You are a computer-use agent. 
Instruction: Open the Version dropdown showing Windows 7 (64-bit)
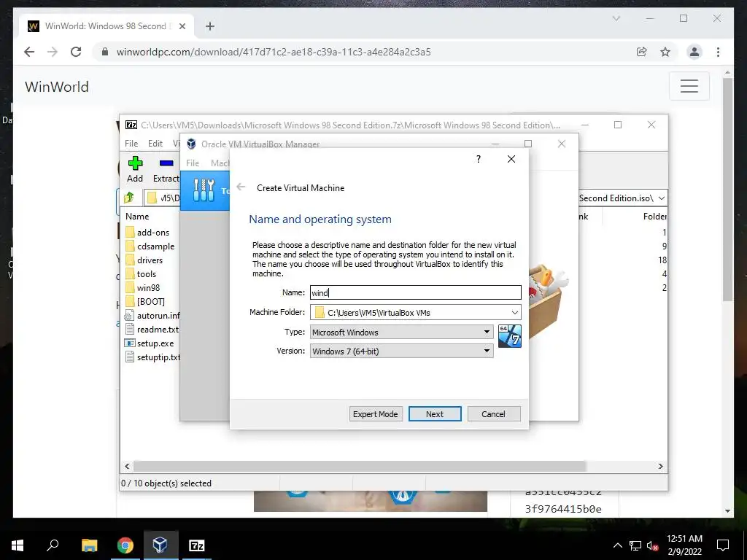pyautogui.click(x=401, y=351)
